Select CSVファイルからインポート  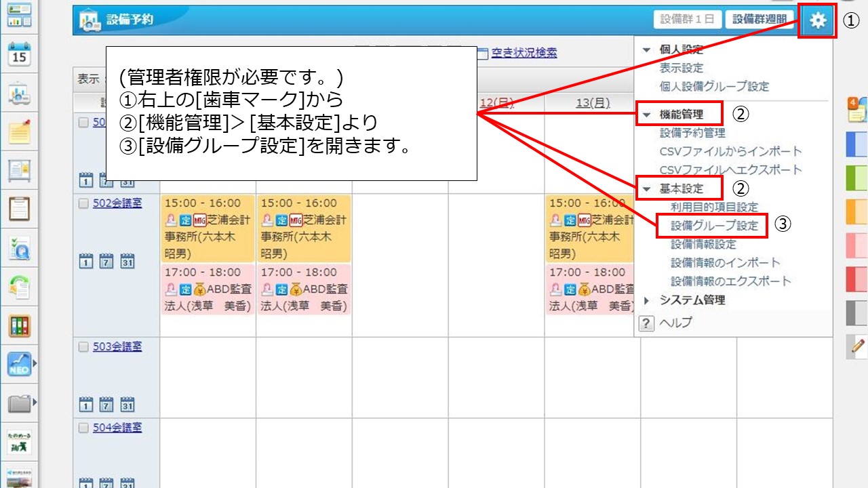[x=731, y=151]
